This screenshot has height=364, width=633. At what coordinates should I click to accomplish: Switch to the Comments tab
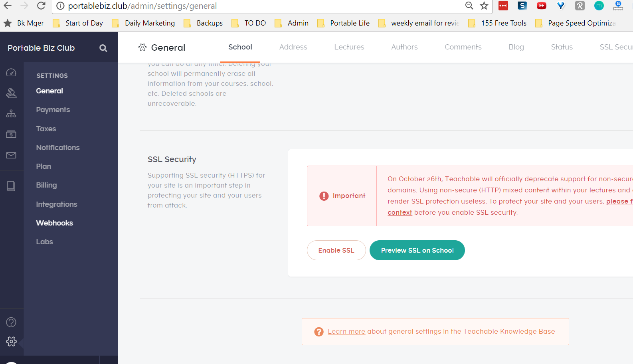463,47
